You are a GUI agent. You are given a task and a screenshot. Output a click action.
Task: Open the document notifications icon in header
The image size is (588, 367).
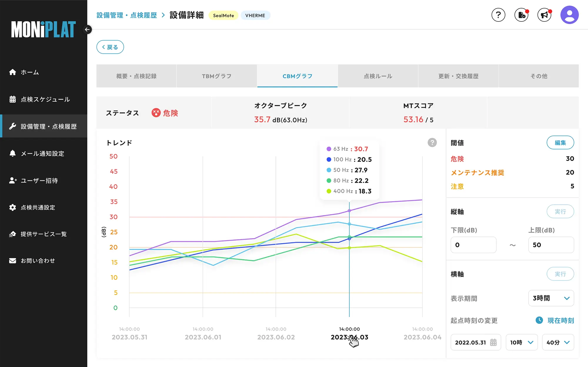click(x=522, y=15)
